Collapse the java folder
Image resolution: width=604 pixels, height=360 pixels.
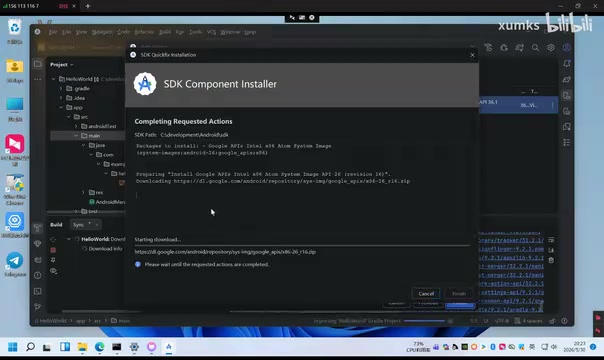tap(83, 145)
